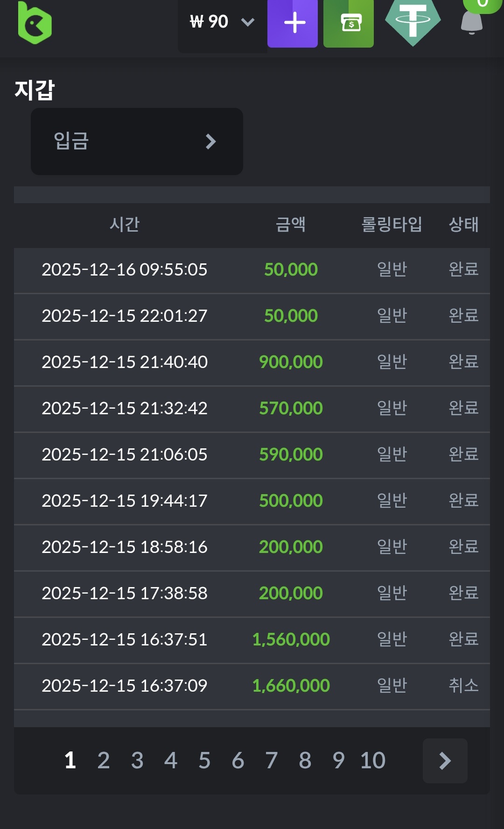Click the 상태 column header

(x=463, y=225)
